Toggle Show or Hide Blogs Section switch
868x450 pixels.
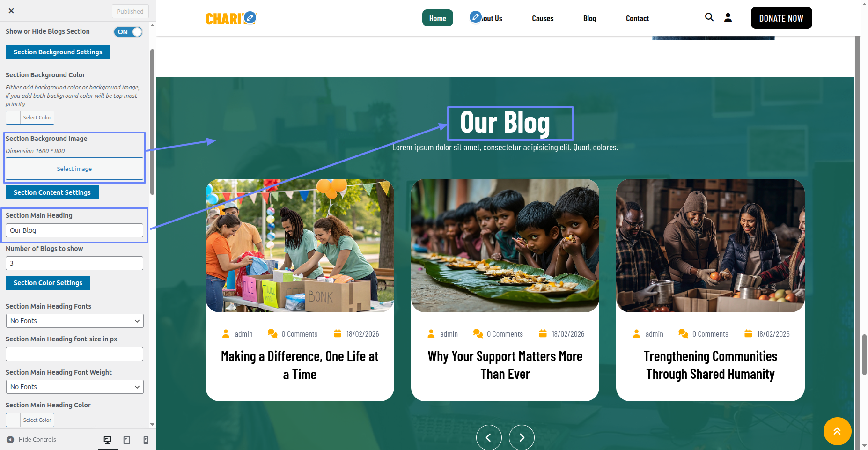coord(128,32)
